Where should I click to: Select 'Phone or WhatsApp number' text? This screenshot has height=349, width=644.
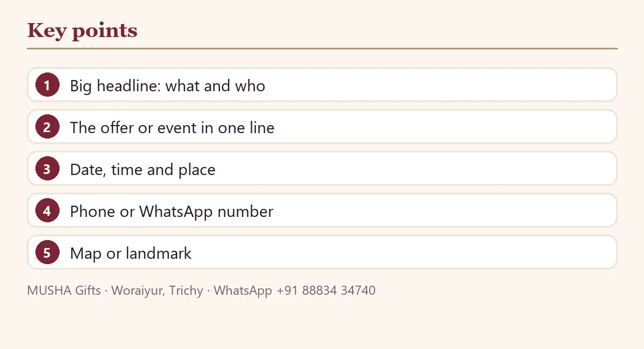(x=172, y=212)
